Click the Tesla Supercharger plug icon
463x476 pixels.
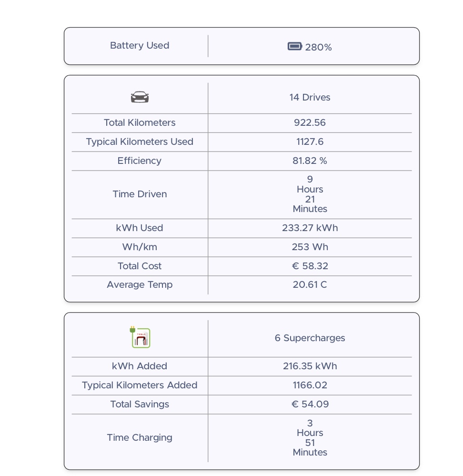coord(140,337)
